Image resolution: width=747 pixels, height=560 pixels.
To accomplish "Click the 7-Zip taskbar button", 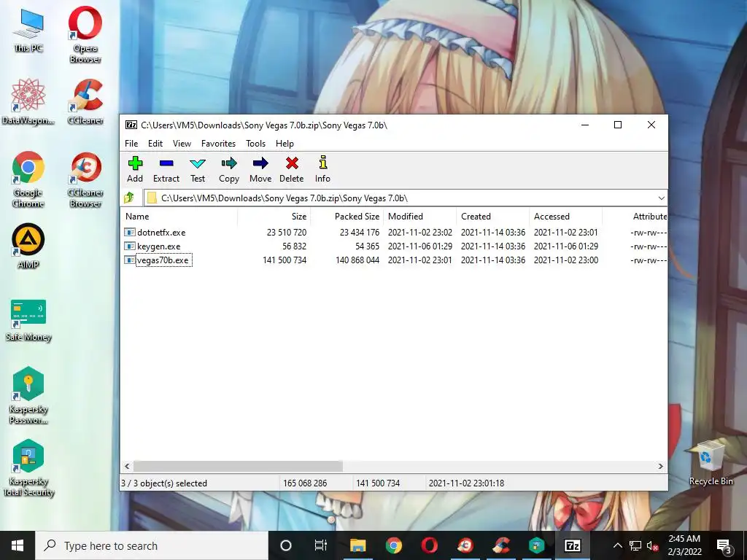I will 572,545.
